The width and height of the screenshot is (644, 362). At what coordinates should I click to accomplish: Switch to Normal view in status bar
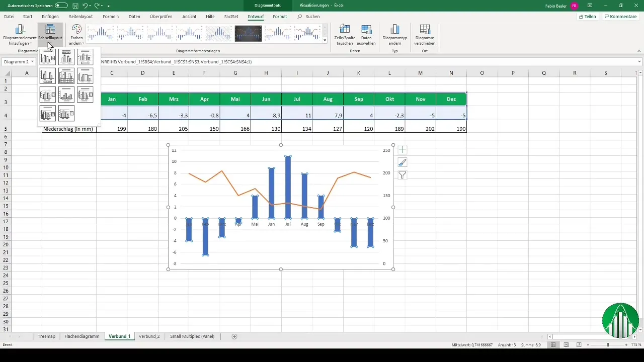tap(553, 345)
